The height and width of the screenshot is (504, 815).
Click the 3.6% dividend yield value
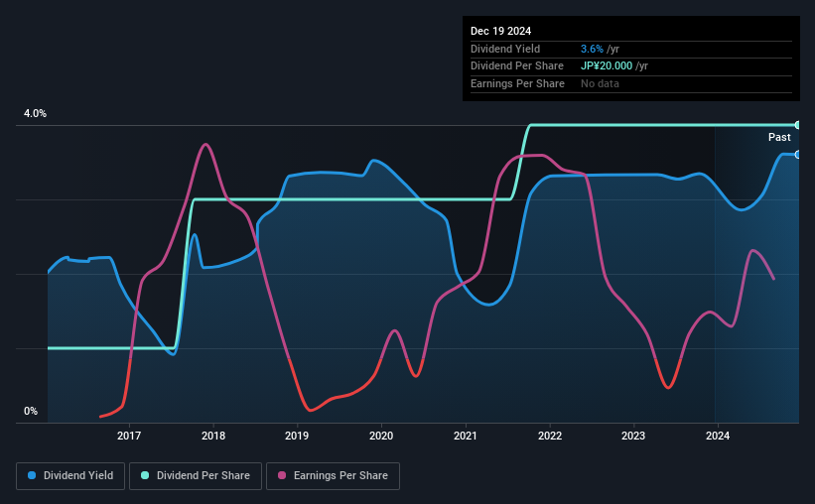[592, 49]
